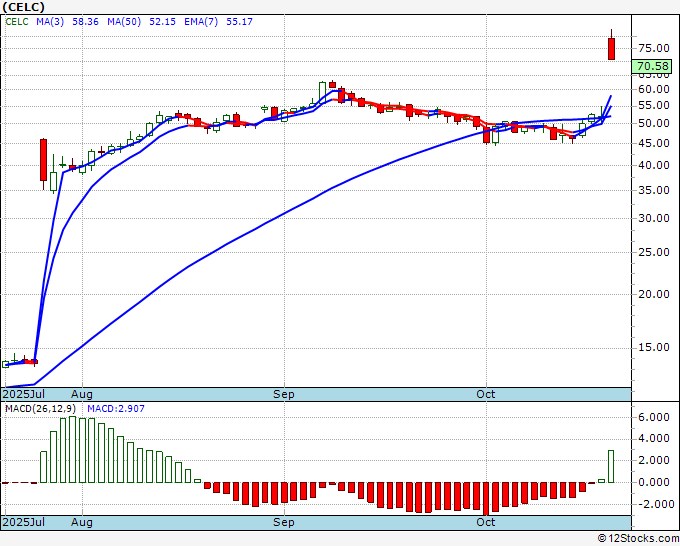Click the 6.000 MACD axis label
Screen dimensions: 680x546
tap(654, 418)
